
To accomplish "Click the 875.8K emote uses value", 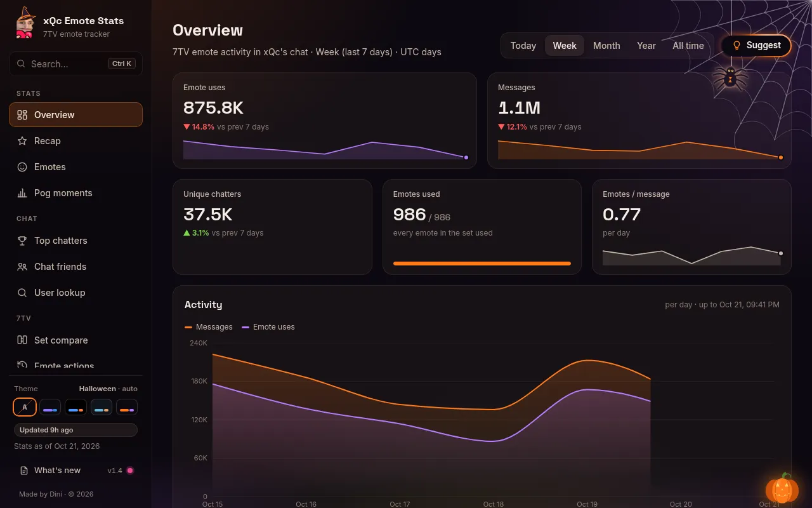I will [213, 108].
